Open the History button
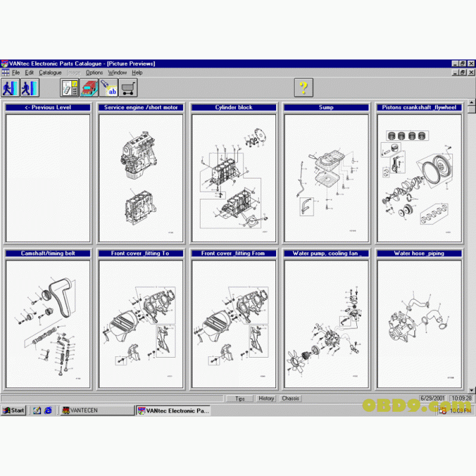The image size is (476, 476). pos(266,399)
